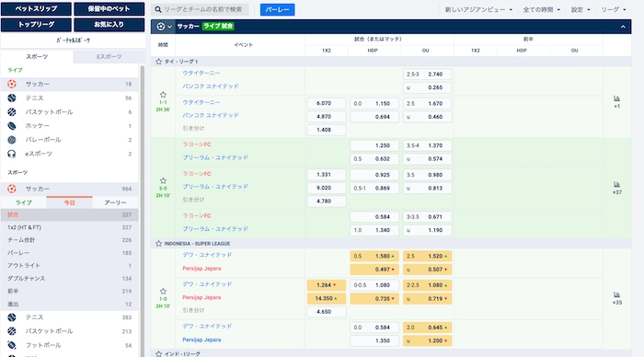Favorite the India I-League star
The height and width of the screenshot is (357, 644).
click(159, 353)
